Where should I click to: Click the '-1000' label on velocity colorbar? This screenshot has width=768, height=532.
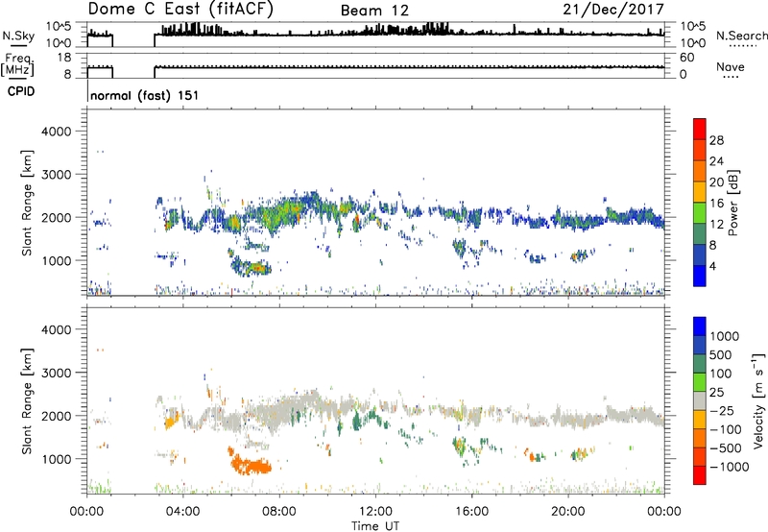[730, 467]
